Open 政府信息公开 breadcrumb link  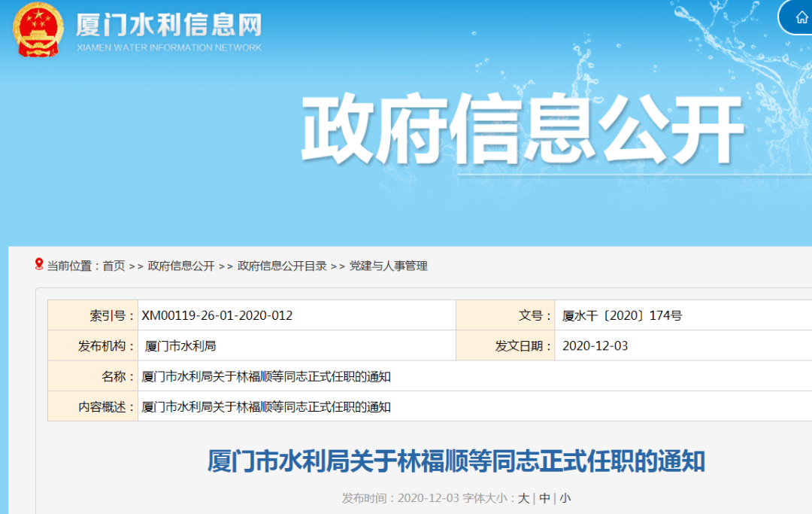coord(180,266)
